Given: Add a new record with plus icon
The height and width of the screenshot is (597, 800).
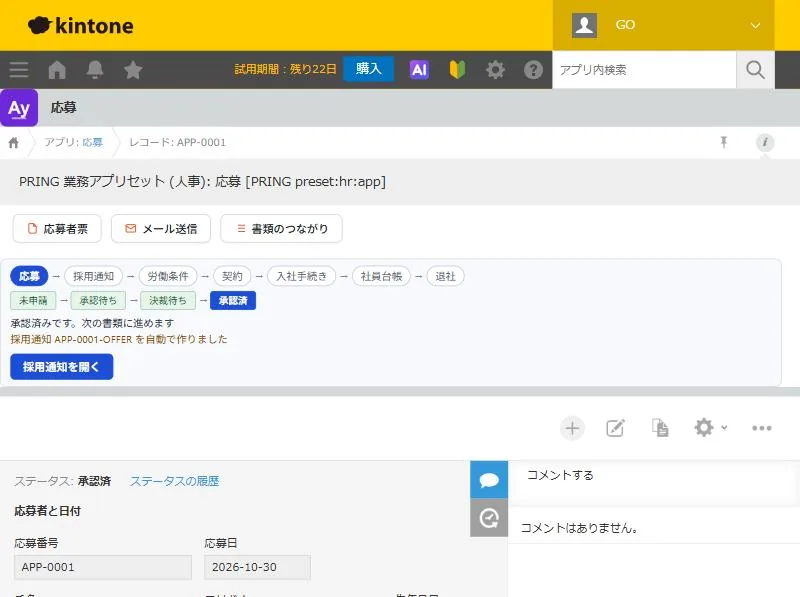Looking at the screenshot, I should pos(572,428).
